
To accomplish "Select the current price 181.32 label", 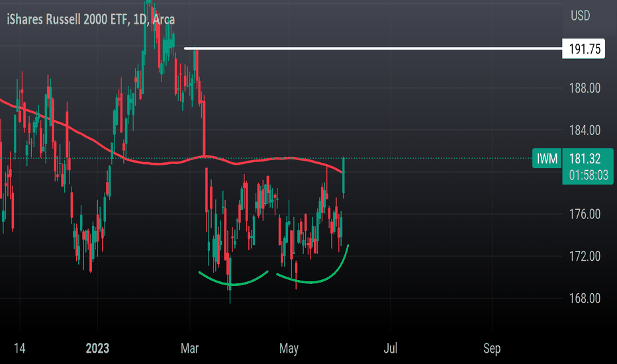I will click(x=585, y=159).
